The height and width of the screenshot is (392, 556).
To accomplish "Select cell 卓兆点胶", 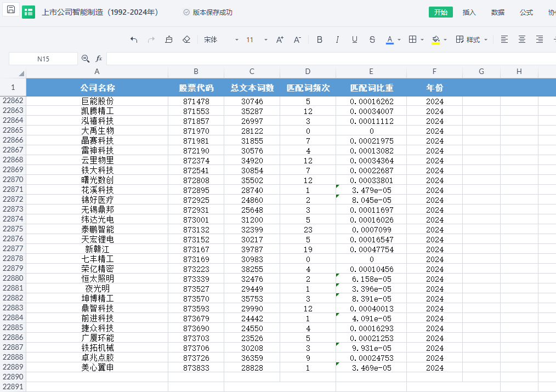I will (x=97, y=358).
